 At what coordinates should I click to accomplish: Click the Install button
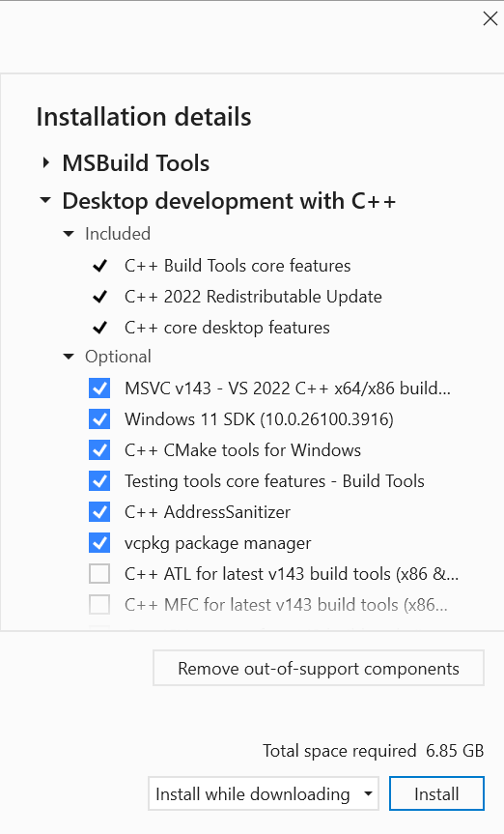pyautogui.click(x=436, y=793)
